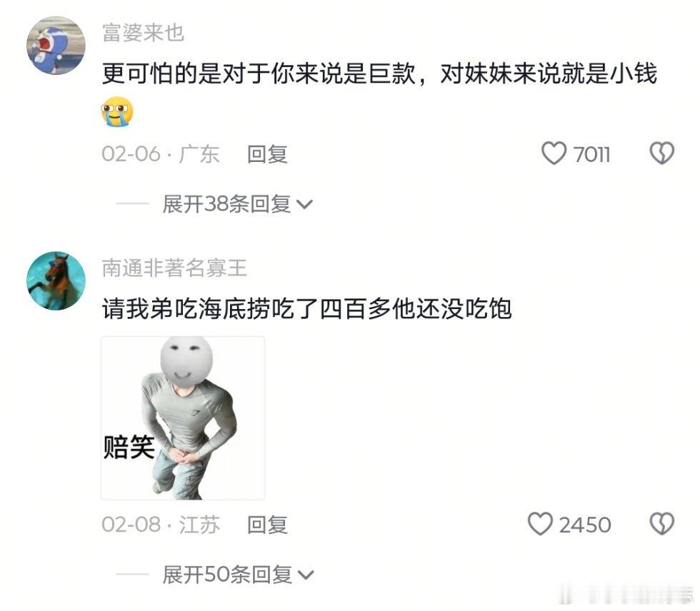Tap the crying emoji in the first comment
Viewport: 700px width, 611px height.
(x=117, y=111)
